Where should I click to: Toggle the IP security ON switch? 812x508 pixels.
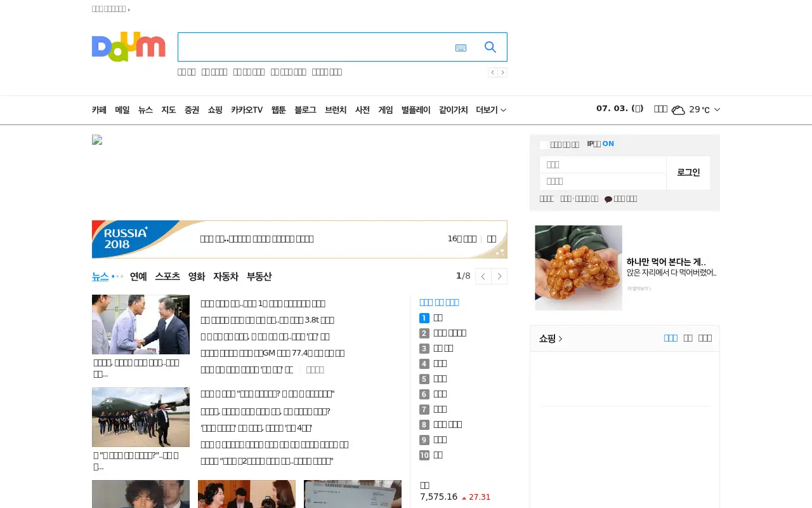(x=608, y=144)
